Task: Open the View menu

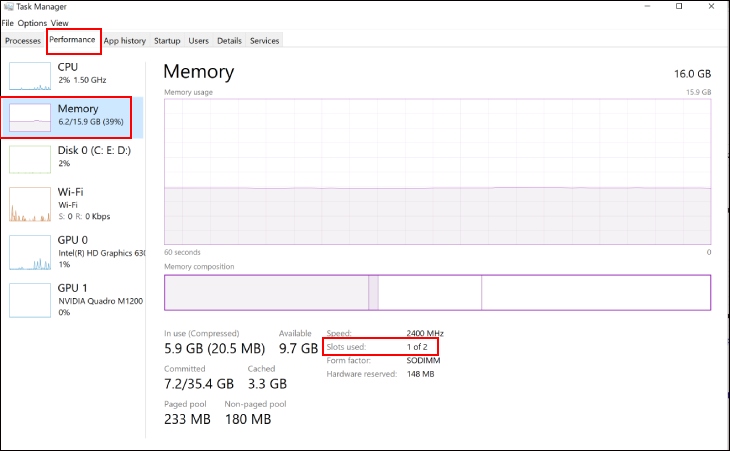Action: pyautogui.click(x=60, y=23)
